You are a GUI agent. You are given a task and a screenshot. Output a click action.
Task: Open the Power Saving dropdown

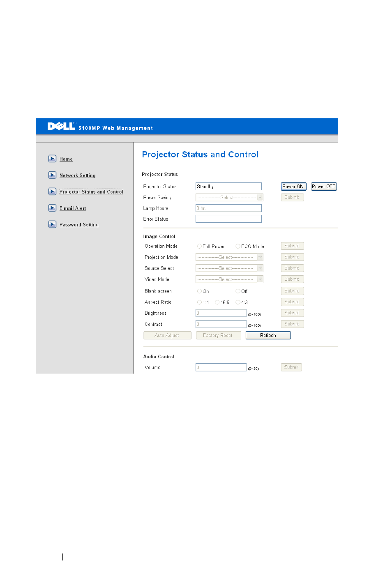229,198
